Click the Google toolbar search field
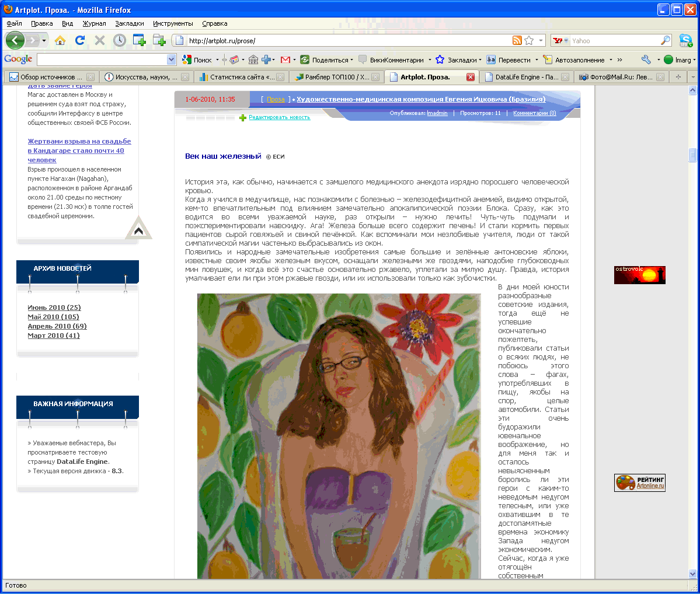700x594 pixels. [102, 60]
